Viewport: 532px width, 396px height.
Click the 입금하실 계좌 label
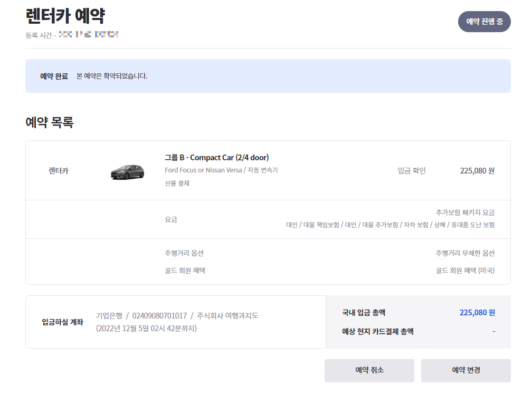pos(62,322)
